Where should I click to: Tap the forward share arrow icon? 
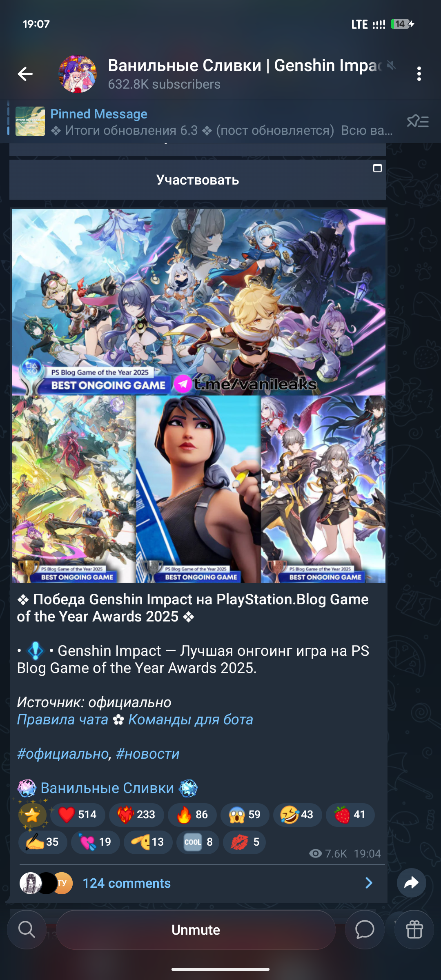click(x=412, y=883)
